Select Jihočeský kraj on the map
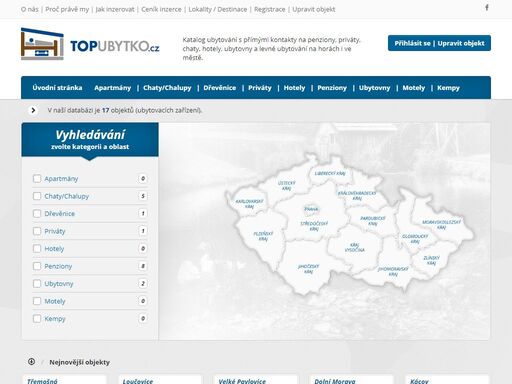512x384 pixels. [x=308, y=269]
